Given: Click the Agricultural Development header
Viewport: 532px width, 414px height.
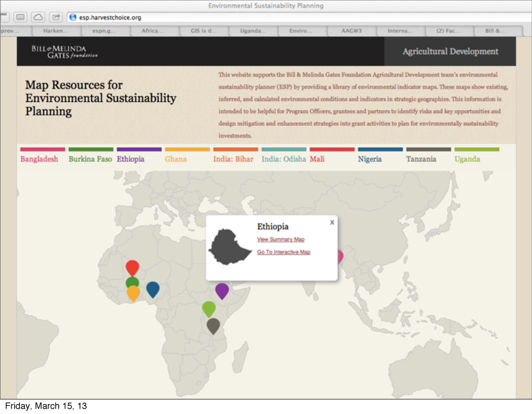Looking at the screenshot, I should pyautogui.click(x=450, y=51).
